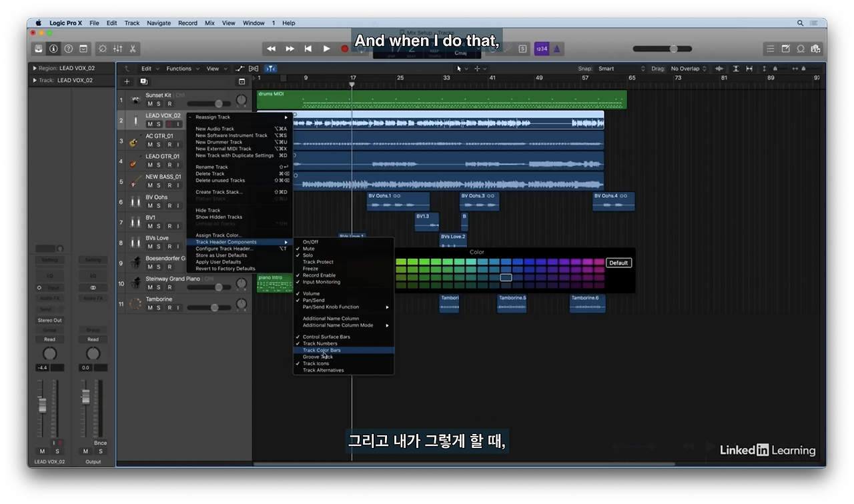Image resolution: width=854 pixels, height=504 pixels.
Task: Toggle Mute in Track Header Components
Action: click(344, 249)
